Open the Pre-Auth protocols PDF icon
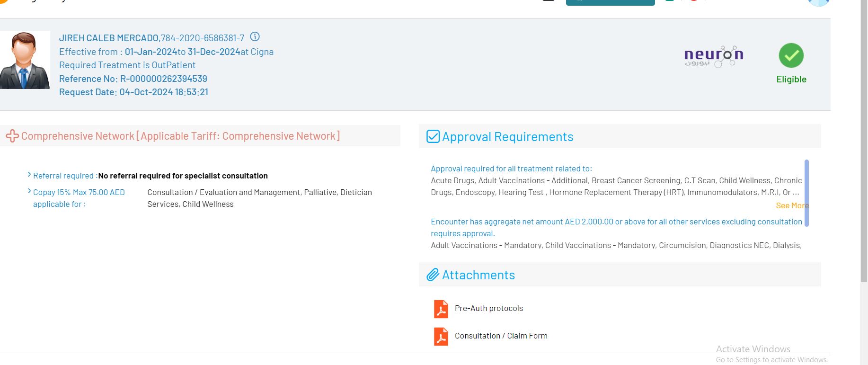This screenshot has width=868, height=365. click(441, 309)
